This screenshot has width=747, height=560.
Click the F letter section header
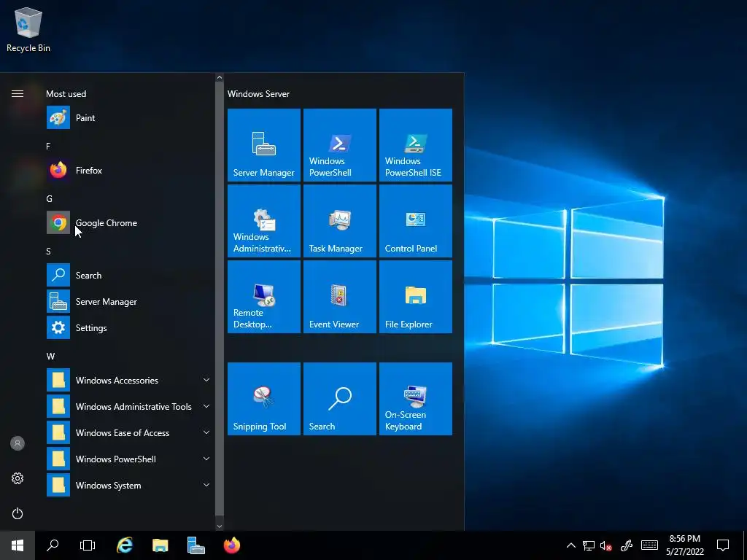(48, 146)
